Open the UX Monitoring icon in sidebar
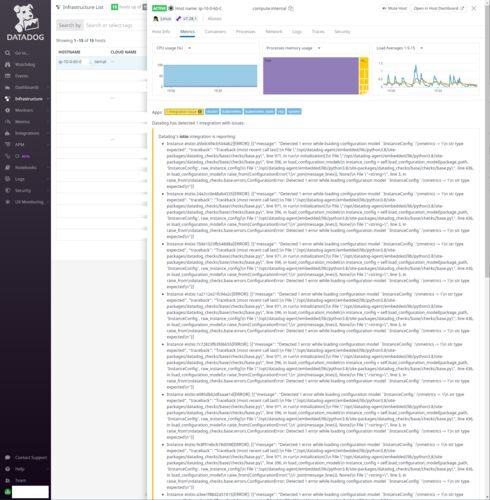490x500 pixels. coord(7,202)
